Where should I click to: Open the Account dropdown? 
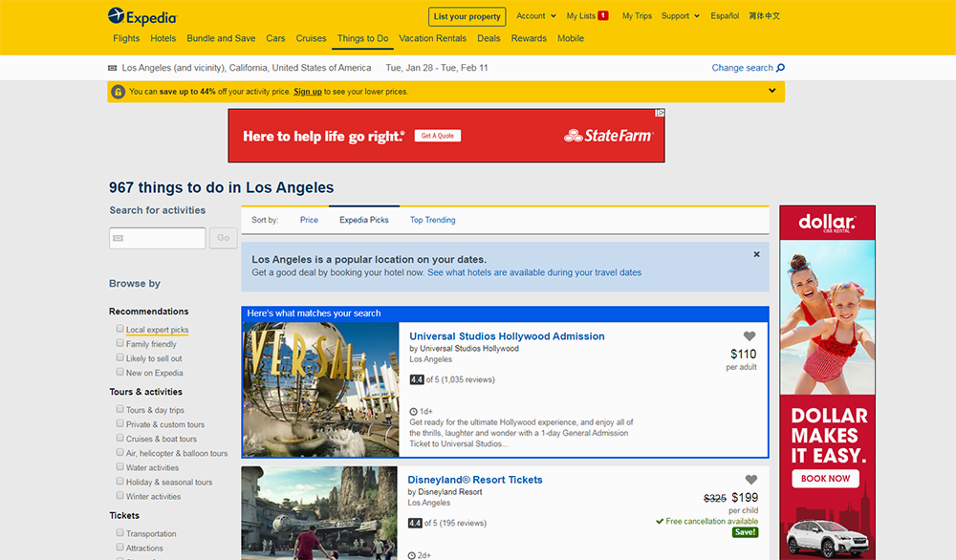pyautogui.click(x=536, y=16)
